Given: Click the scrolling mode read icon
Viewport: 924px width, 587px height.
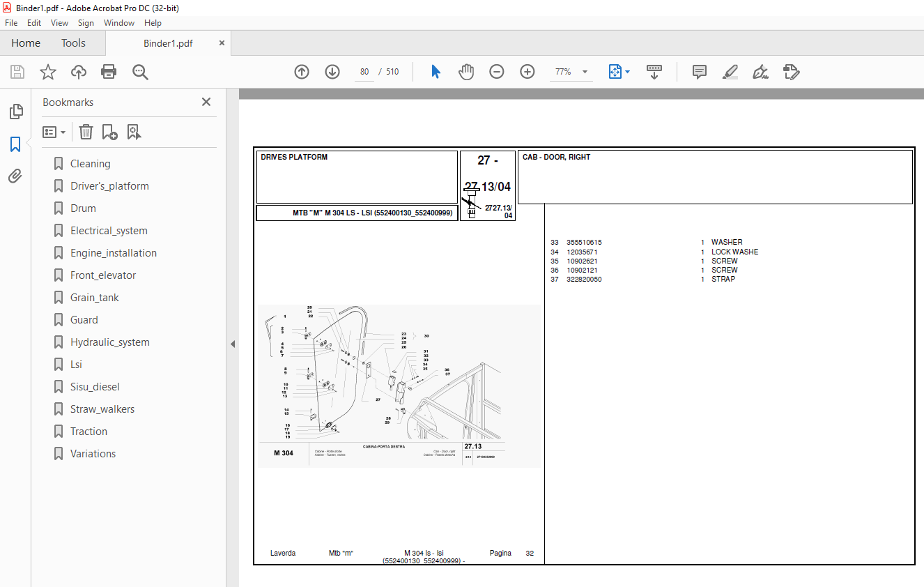Looking at the screenshot, I should pos(654,72).
